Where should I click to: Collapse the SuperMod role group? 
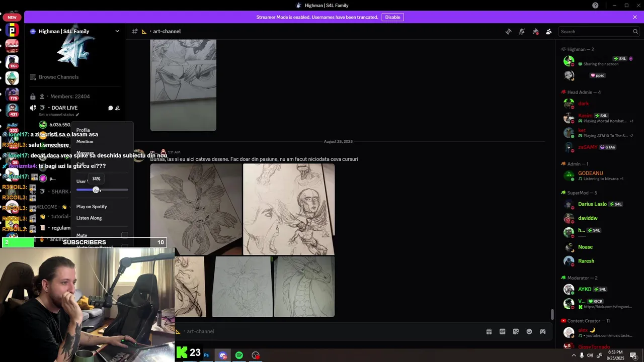(579, 193)
